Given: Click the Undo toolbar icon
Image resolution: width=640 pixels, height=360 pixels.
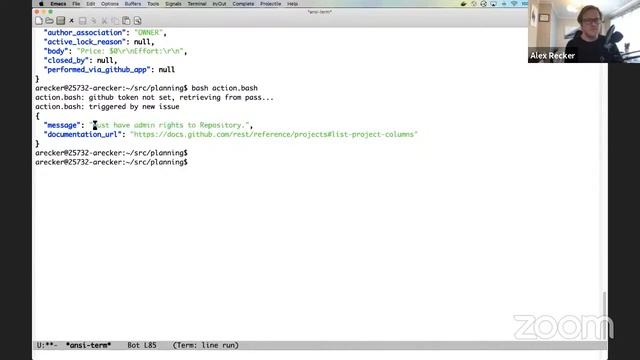Looking at the screenshot, I should coord(93,21).
